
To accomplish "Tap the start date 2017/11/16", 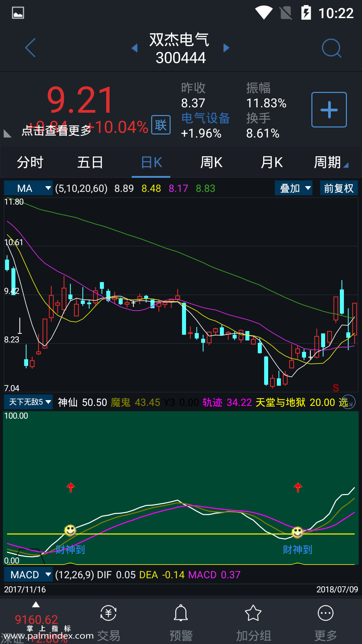I will (25, 589).
